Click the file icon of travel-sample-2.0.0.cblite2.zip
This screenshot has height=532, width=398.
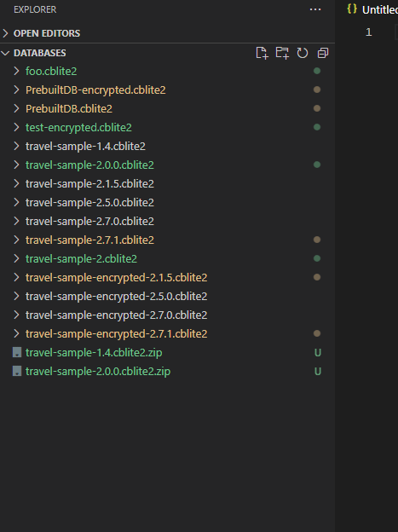tap(17, 371)
